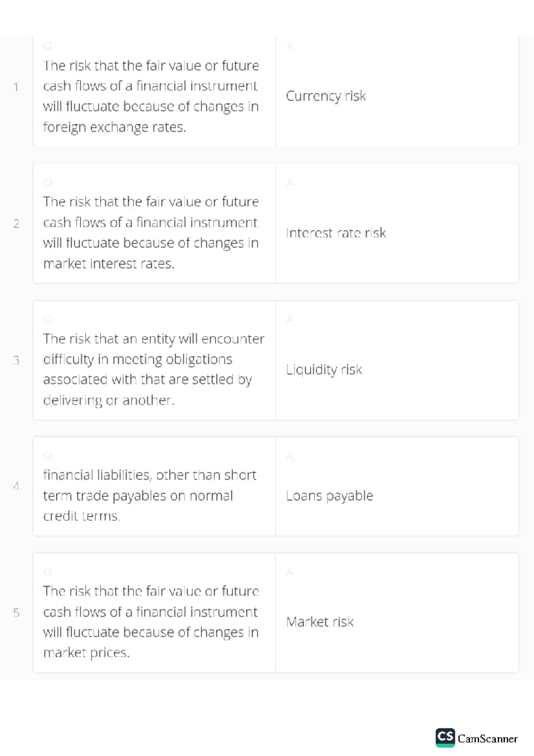Click row number 5
This screenshot has height=756, width=534.
tap(16, 613)
